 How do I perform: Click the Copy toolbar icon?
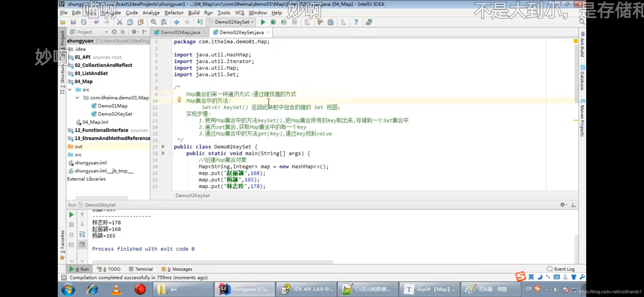tap(130, 22)
